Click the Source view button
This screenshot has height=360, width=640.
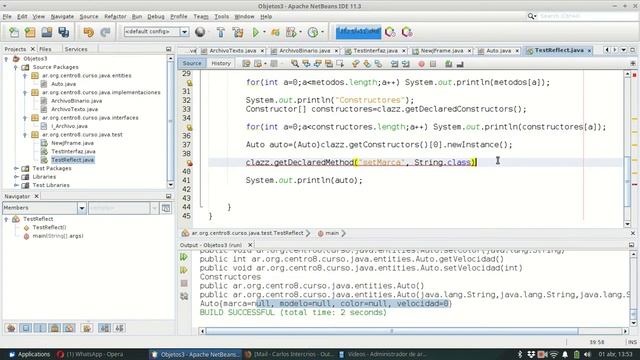192,63
